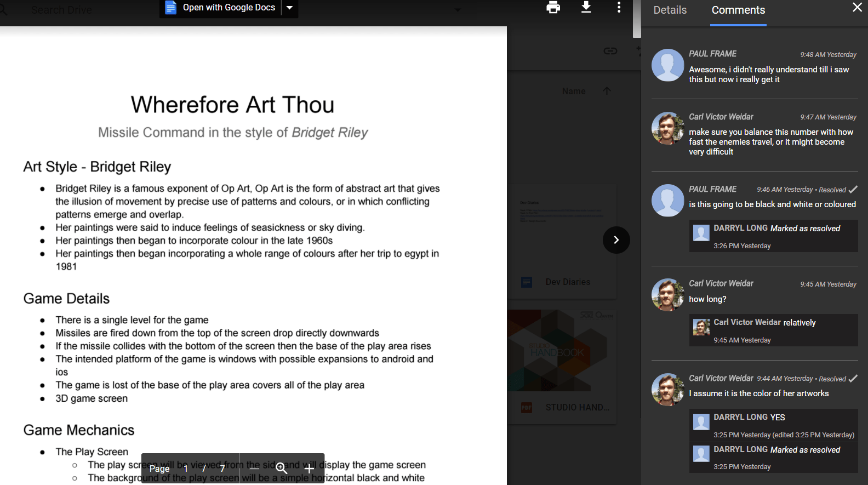868x485 pixels.
Task: Open the Dev Diaries file in Drive
Action: point(568,282)
